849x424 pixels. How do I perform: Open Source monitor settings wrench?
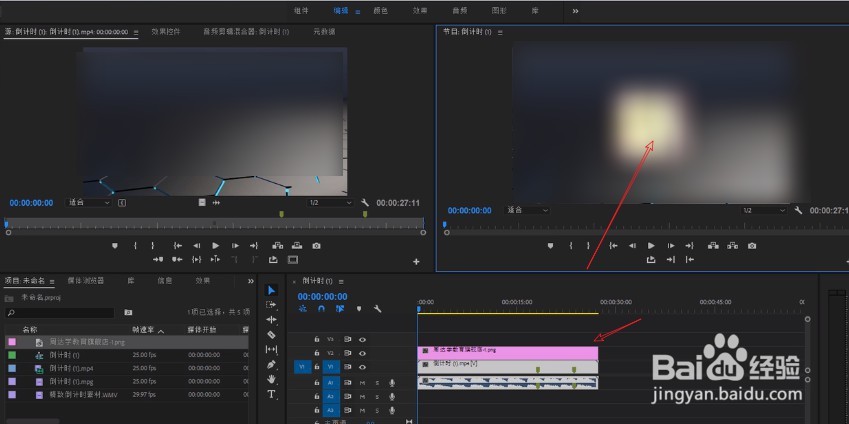coord(365,203)
